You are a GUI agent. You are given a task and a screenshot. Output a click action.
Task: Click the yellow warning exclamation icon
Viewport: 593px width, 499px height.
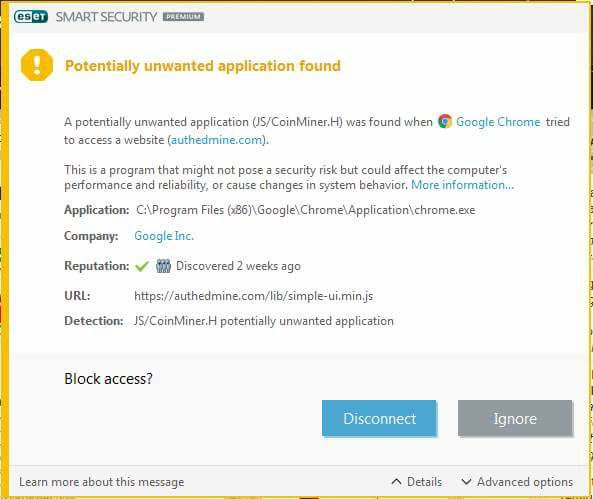pos(37,65)
